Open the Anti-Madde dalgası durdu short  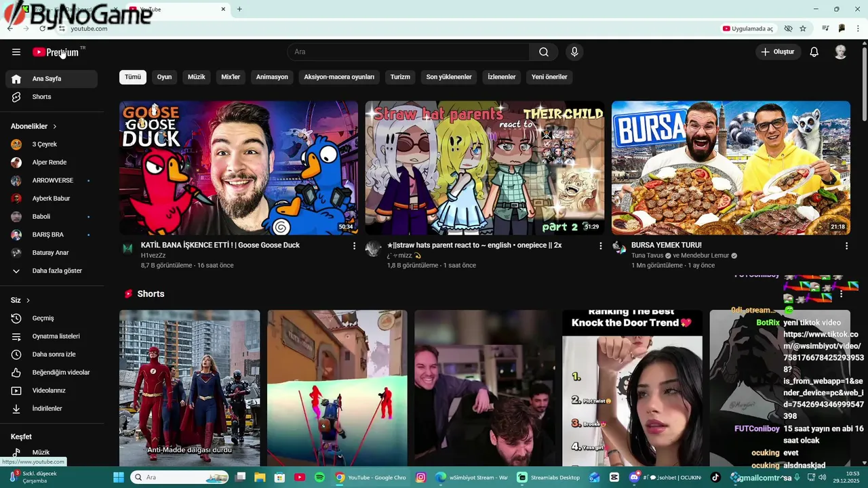click(x=190, y=388)
